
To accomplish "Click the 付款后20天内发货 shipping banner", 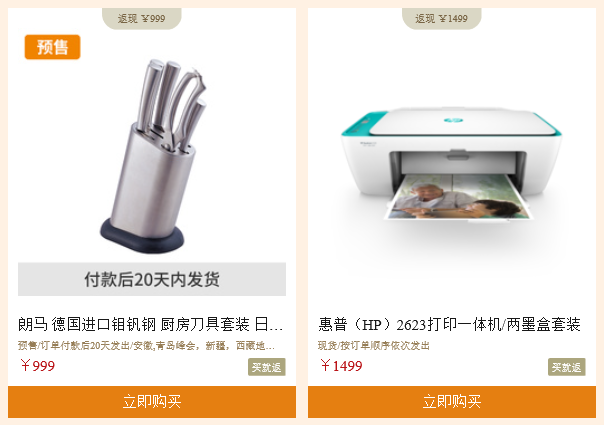I will coord(152,279).
